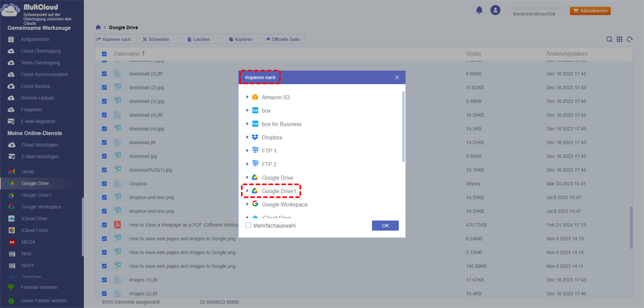Enable the Mehrfachauswahl checkbox
The image size is (644, 308).
(248, 225)
